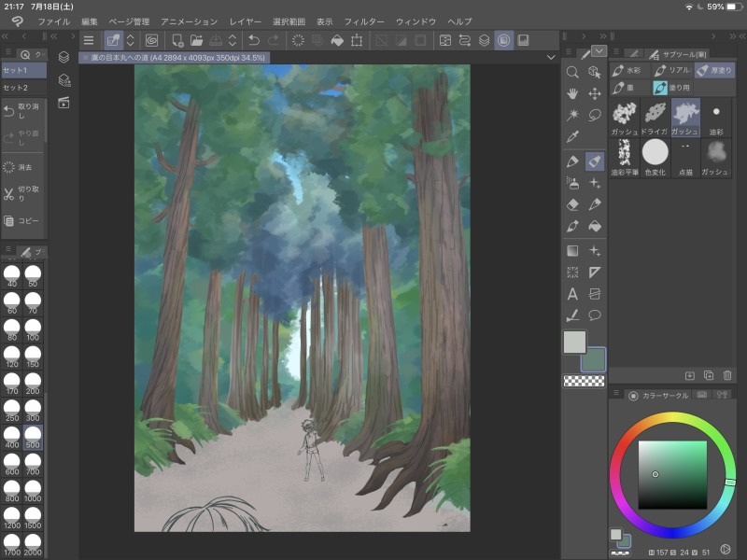747x560 pixels.
Task: Click the Undo arrow in command bar
Action: pyautogui.click(x=254, y=40)
